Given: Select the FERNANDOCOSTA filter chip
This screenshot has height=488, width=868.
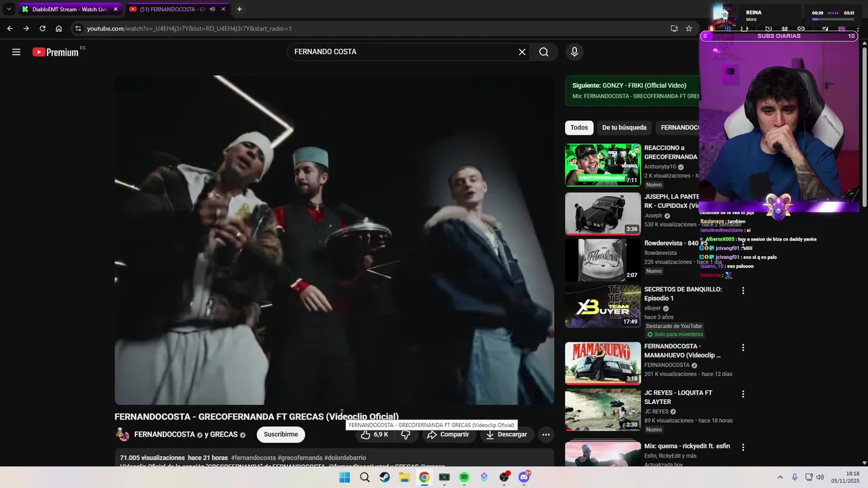Looking at the screenshot, I should click(x=679, y=127).
